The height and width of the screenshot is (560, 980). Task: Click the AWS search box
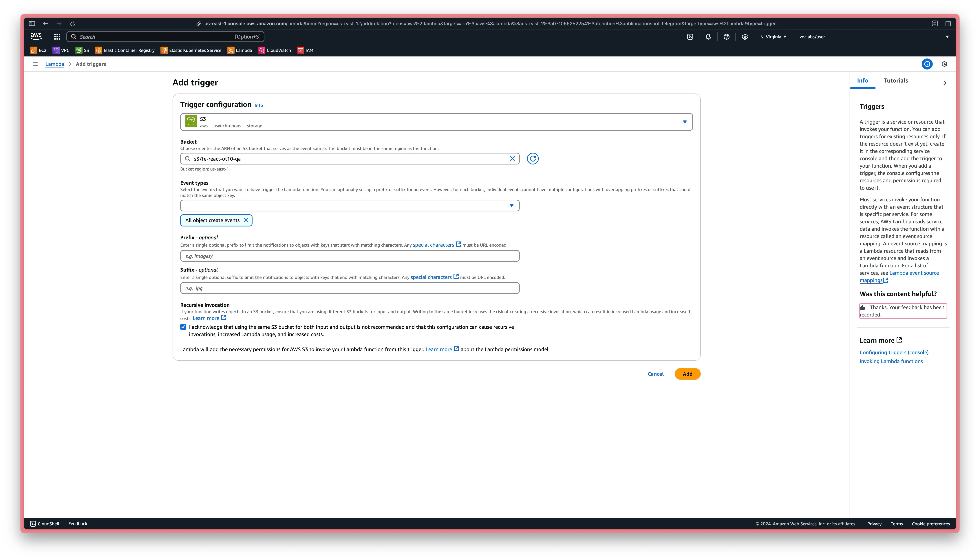(165, 36)
